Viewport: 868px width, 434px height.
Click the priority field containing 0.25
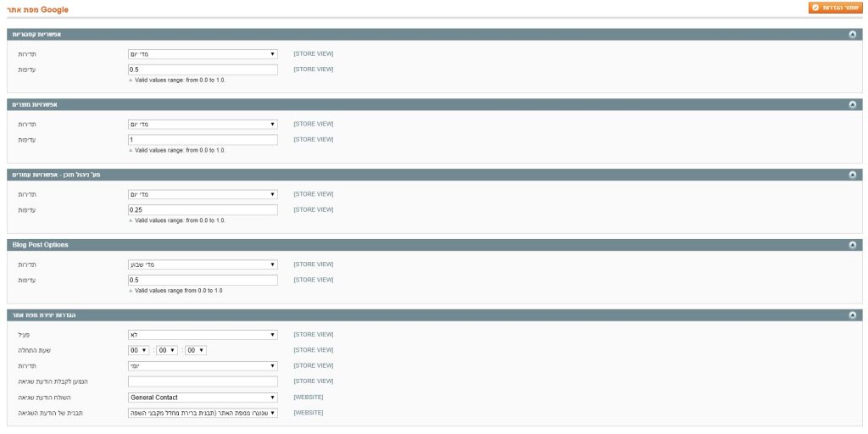pos(203,209)
